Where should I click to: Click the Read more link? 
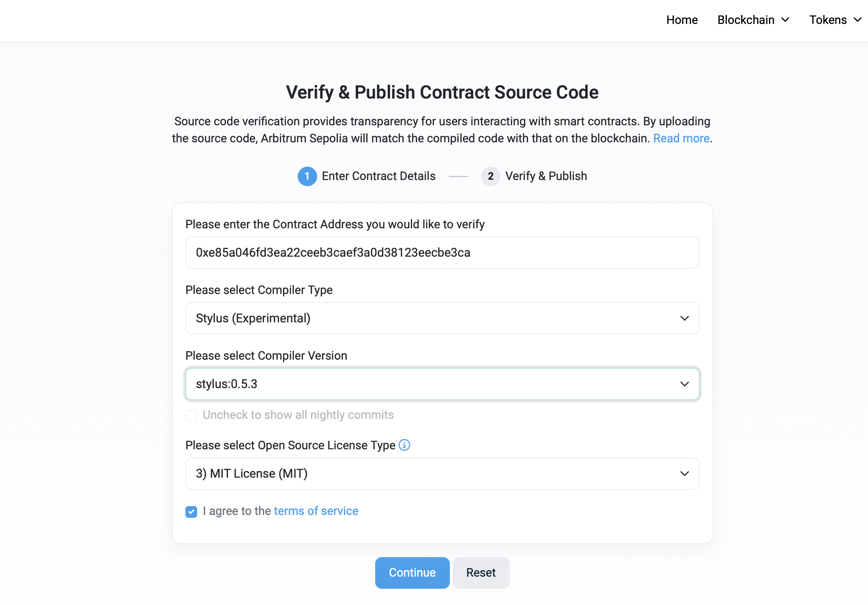point(681,138)
